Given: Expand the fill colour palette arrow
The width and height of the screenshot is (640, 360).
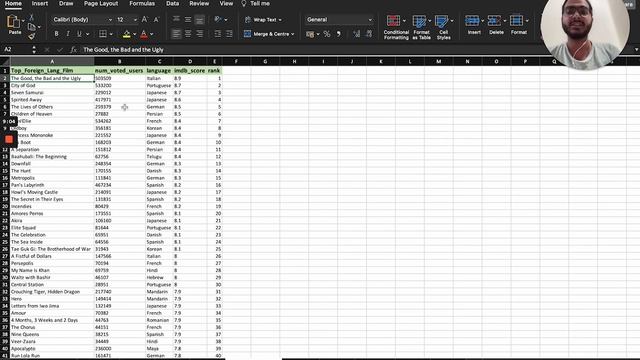Looking at the screenshot, I should 134,34.
